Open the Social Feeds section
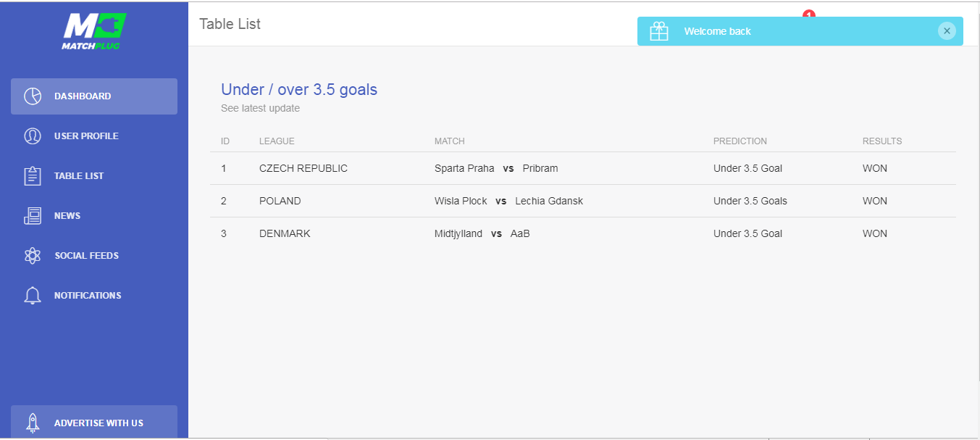The image size is (980, 440). coord(94,256)
